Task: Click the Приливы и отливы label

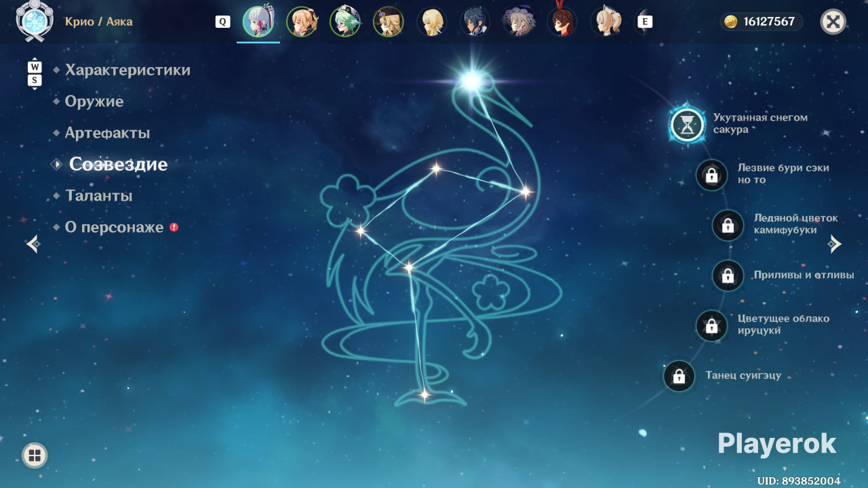Action: pyautogui.click(x=804, y=275)
